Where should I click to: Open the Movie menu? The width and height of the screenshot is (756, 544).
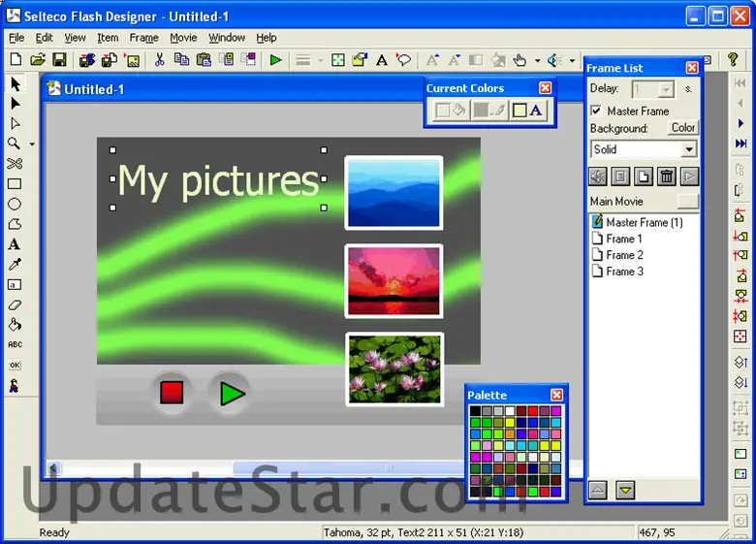pos(183,38)
